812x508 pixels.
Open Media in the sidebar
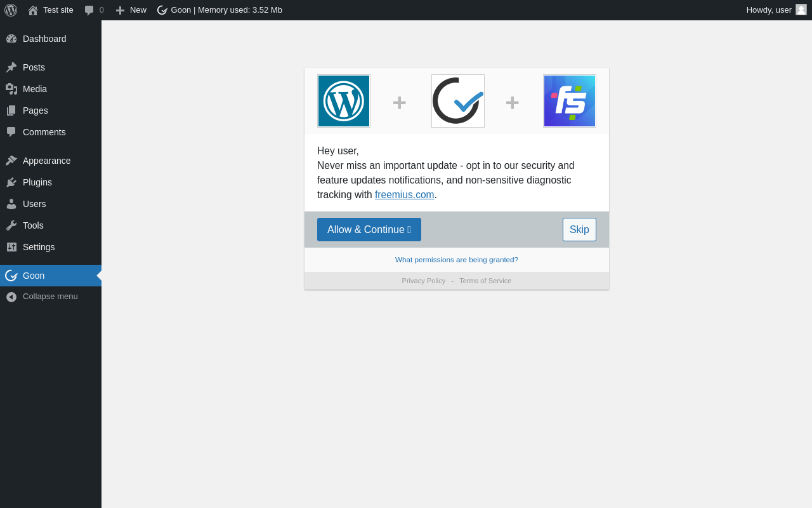pyautogui.click(x=51, y=89)
